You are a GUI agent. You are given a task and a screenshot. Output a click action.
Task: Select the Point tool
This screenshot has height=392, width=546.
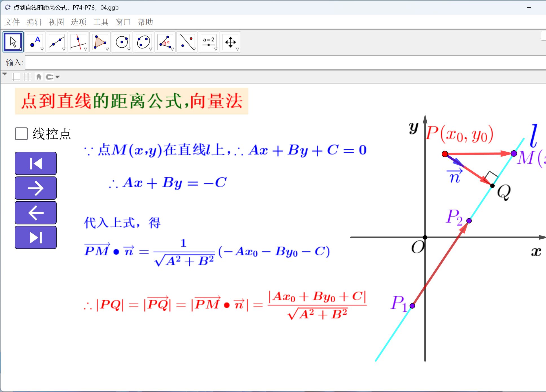pos(35,42)
